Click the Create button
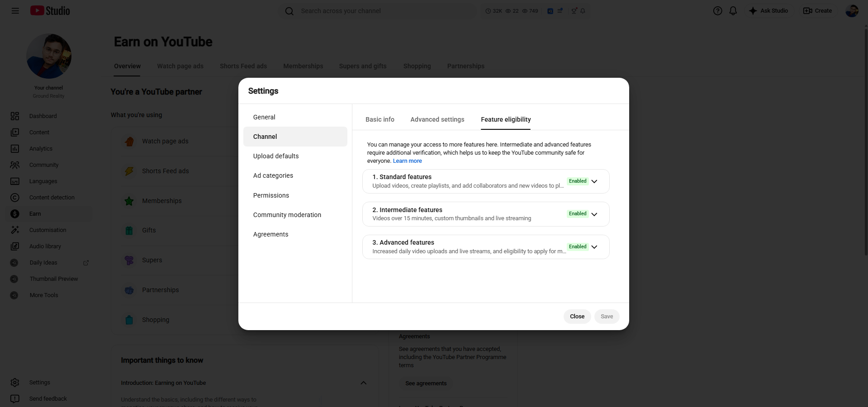The width and height of the screenshot is (868, 407). (x=817, y=11)
